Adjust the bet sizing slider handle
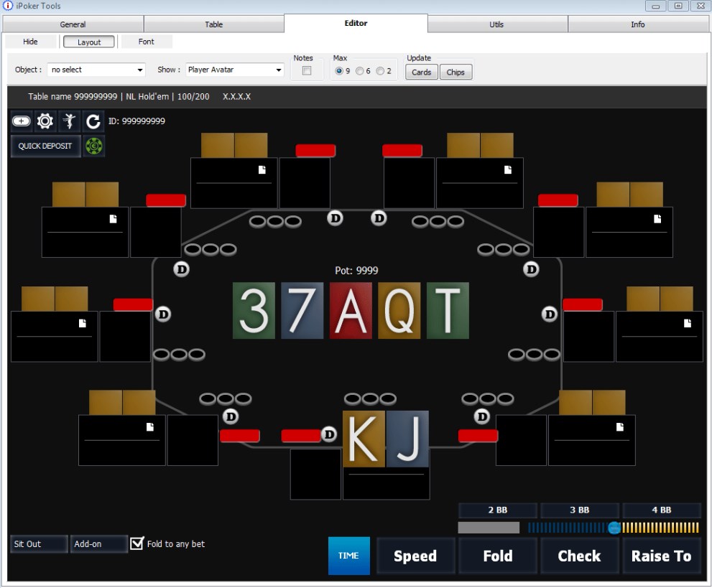This screenshot has height=588, width=712. pos(614,528)
